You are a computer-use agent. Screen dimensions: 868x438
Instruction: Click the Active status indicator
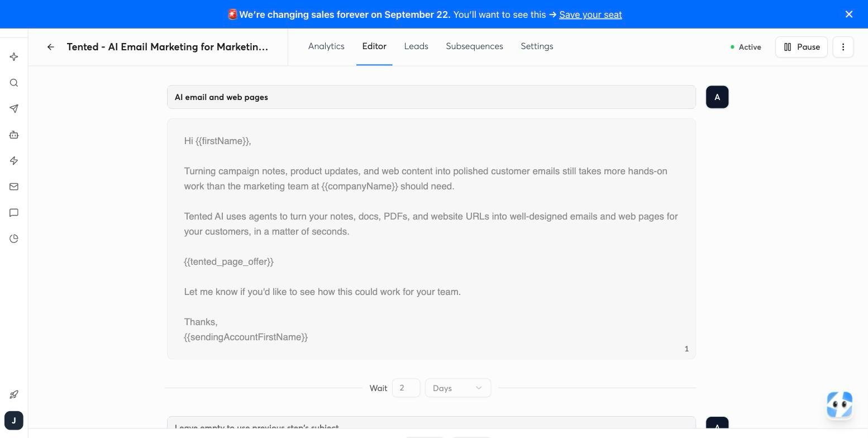click(x=746, y=47)
